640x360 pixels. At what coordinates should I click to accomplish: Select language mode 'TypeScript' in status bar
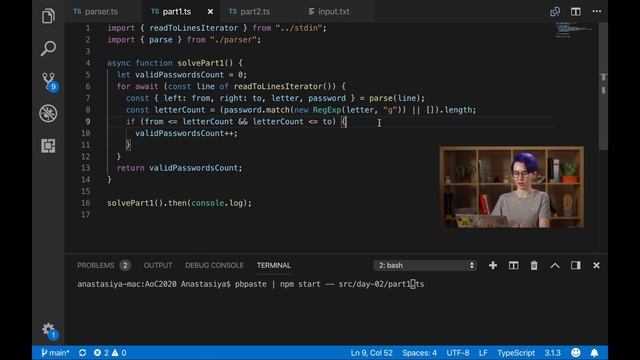pos(516,353)
